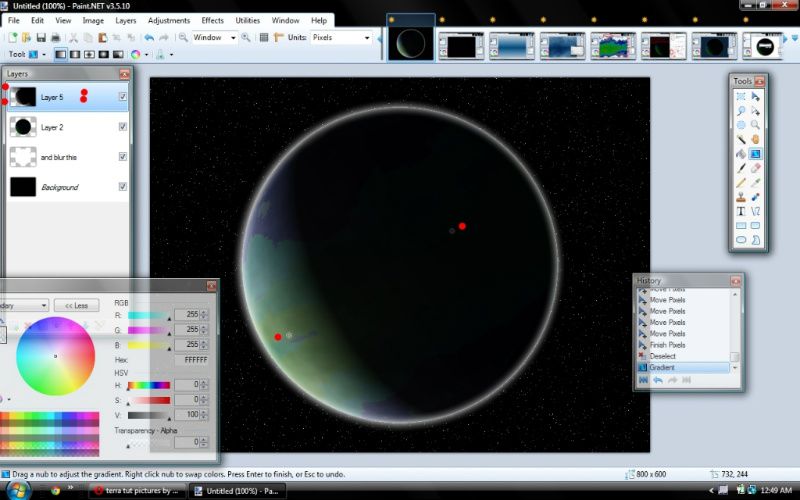
Task: Select the Eraser tool
Action: point(756,168)
